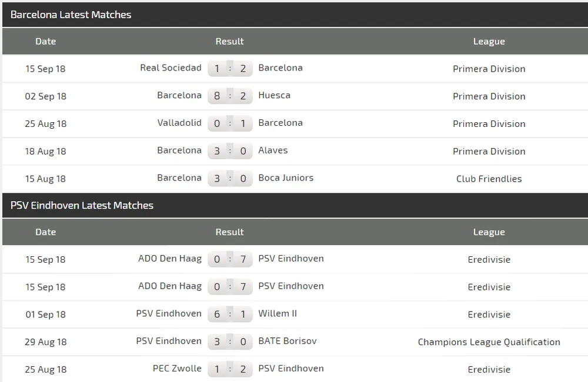Click Date column header in Barcelona table
Screen dimensions: 588x382
tap(45, 41)
